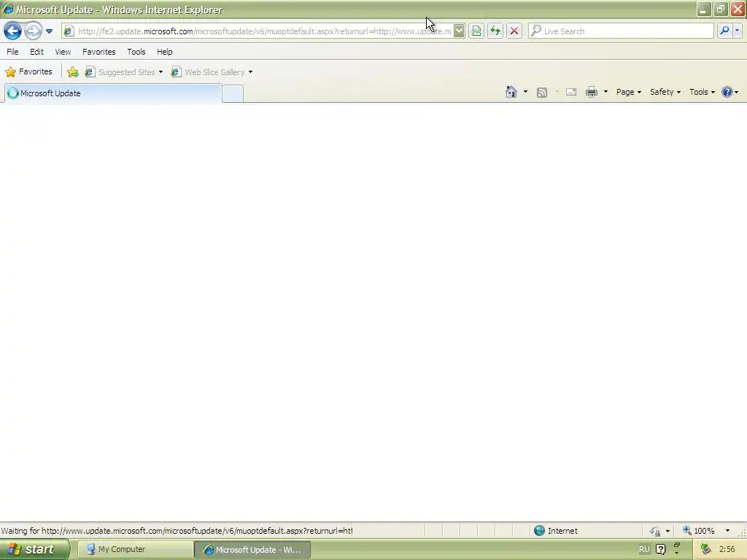Image resolution: width=747 pixels, height=560 pixels.
Task: Click the RU language indicator
Action: click(x=644, y=550)
